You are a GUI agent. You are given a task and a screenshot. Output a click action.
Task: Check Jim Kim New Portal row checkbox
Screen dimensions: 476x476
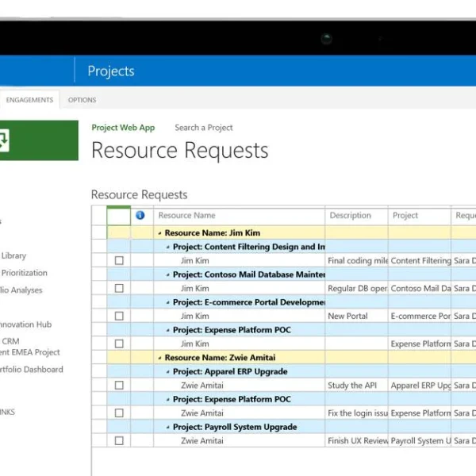coord(119,316)
